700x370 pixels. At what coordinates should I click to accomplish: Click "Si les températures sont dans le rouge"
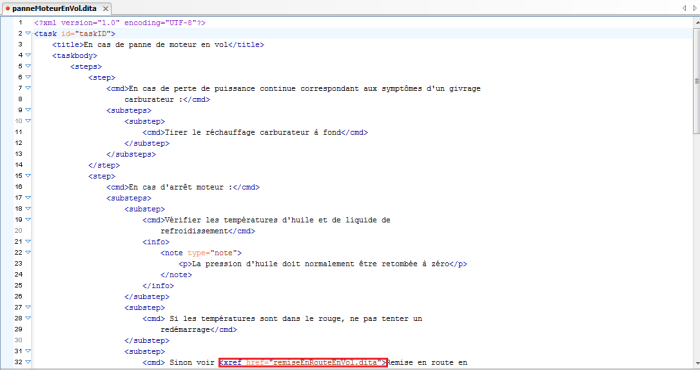255,319
